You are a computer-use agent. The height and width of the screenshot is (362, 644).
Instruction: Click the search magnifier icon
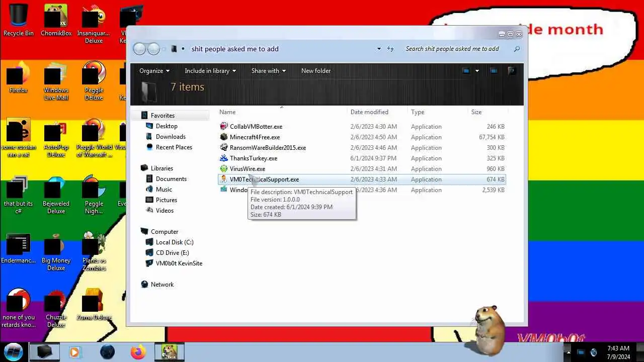point(517,49)
